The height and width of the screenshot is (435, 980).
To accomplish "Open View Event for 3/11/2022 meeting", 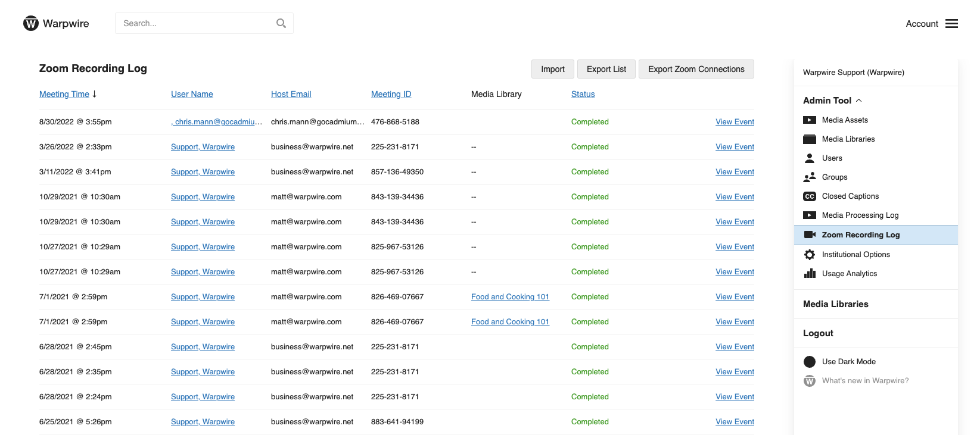I will coord(735,171).
